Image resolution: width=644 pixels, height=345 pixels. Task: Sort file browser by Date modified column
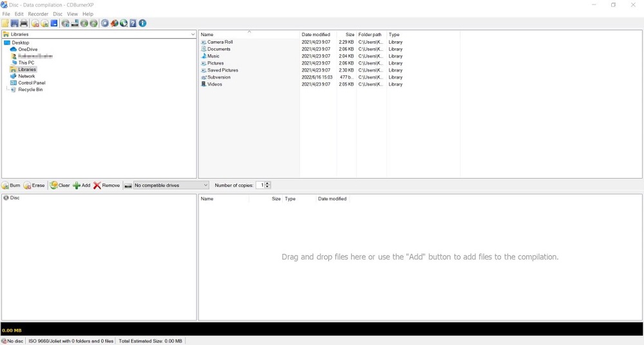point(318,35)
